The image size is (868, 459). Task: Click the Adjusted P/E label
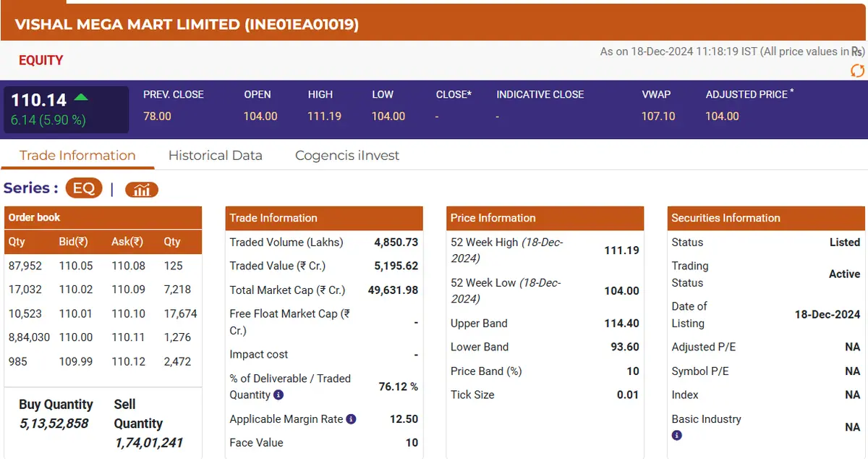pos(703,348)
